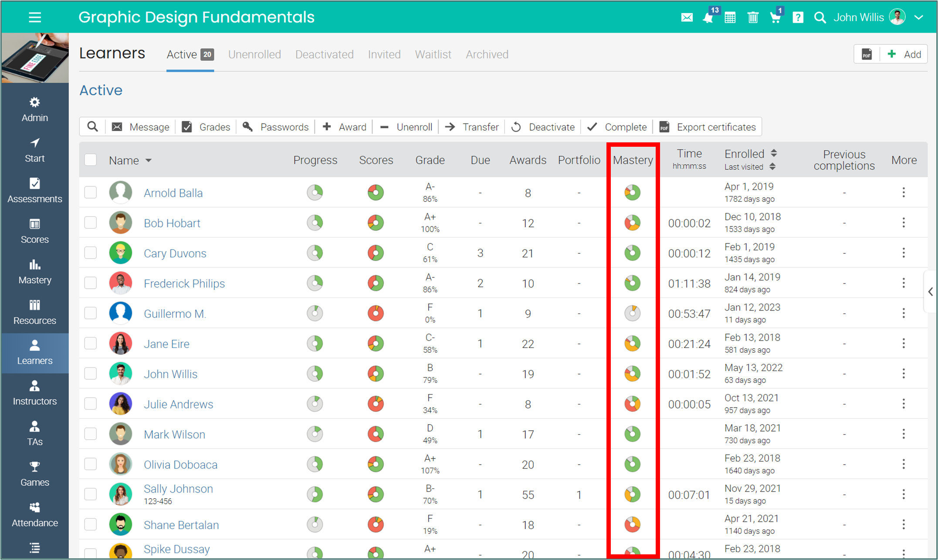Go to Assessments in left sidebar
The height and width of the screenshot is (560, 938).
[x=35, y=190]
